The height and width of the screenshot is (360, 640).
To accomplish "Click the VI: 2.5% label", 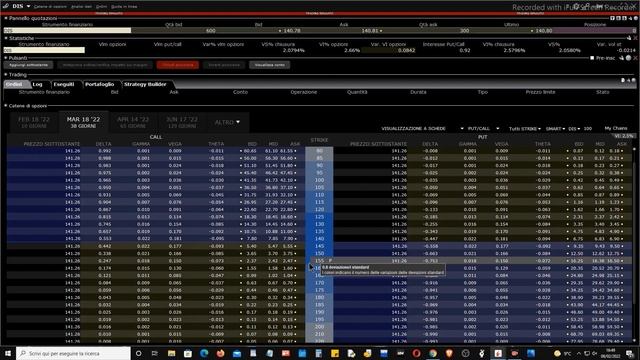I will click(623, 136).
